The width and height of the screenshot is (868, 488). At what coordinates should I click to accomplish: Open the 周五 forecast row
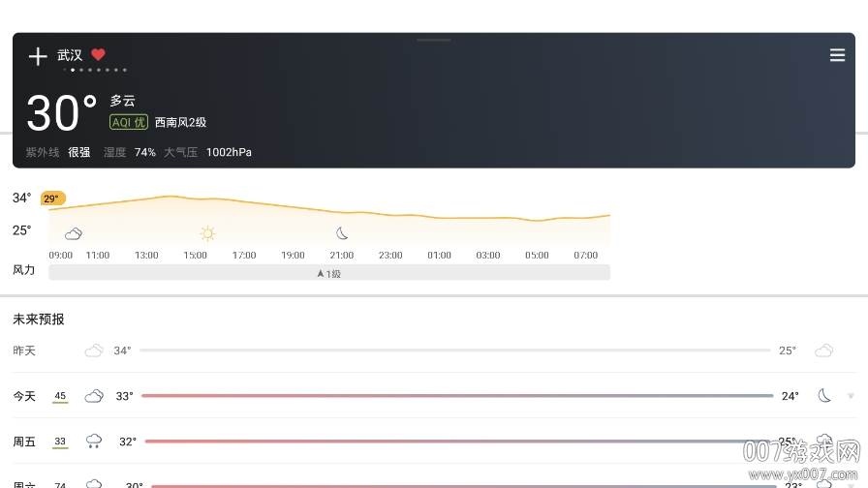point(434,441)
